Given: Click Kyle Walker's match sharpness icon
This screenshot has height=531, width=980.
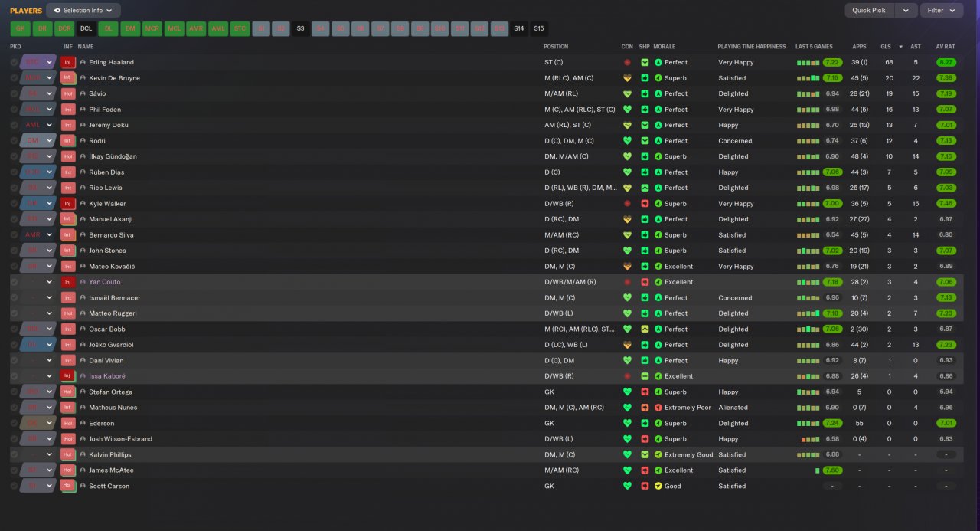Looking at the screenshot, I should coord(645,204).
